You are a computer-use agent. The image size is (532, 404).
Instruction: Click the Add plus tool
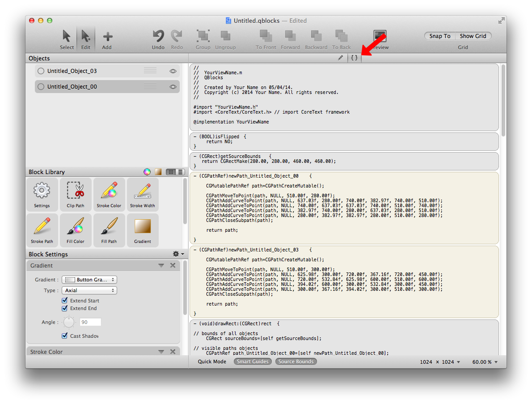pos(107,39)
